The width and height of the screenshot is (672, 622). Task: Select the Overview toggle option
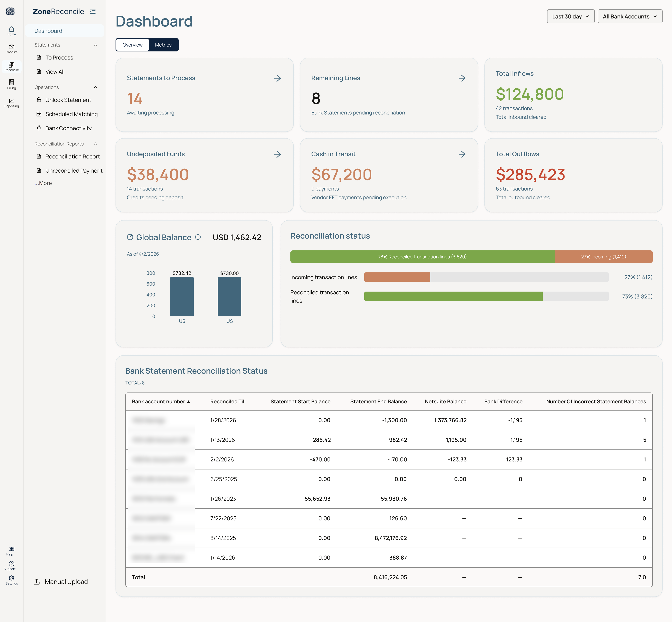click(x=132, y=45)
